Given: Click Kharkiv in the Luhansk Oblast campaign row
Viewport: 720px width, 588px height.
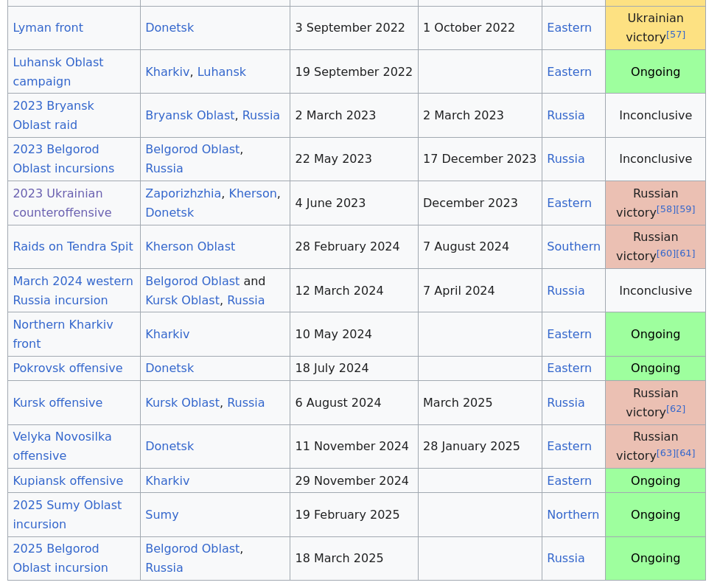Looking at the screenshot, I should coord(167,72).
